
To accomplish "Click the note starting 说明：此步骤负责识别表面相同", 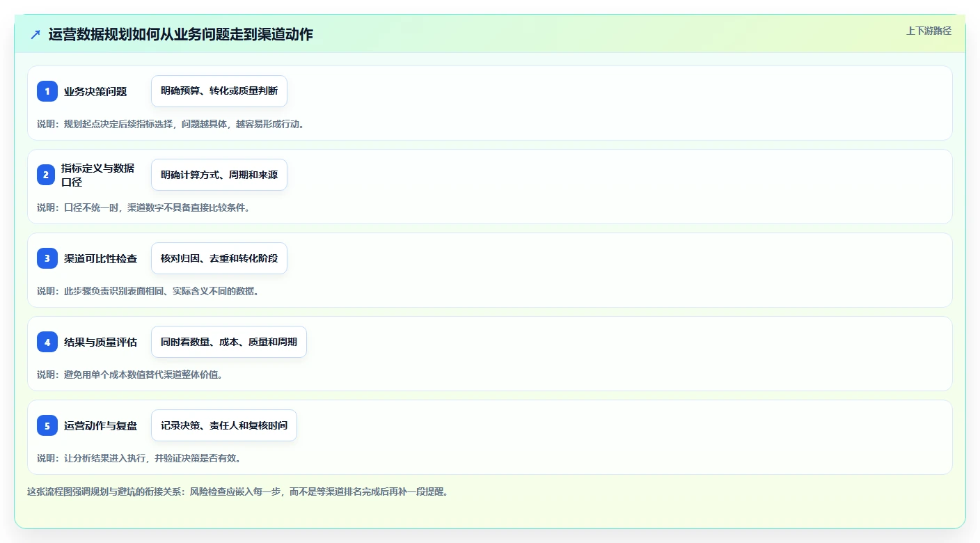I will click(x=148, y=291).
